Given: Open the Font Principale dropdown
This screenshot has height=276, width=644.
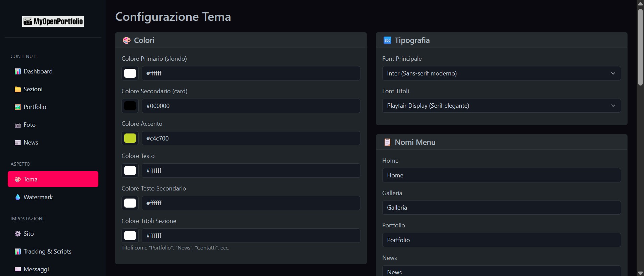Looking at the screenshot, I should pyautogui.click(x=501, y=73).
